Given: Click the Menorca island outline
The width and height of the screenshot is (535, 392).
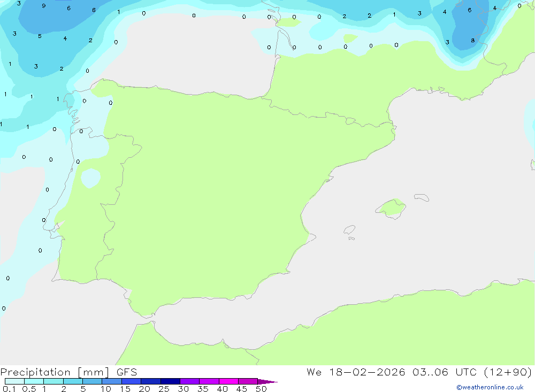Looking at the screenshot, I should [422, 197].
